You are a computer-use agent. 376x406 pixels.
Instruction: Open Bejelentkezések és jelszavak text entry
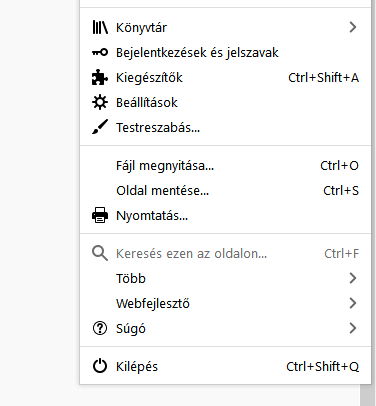(x=197, y=53)
